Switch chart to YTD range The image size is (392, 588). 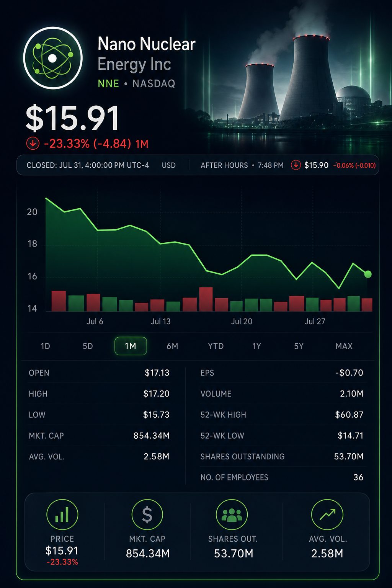coord(216,346)
